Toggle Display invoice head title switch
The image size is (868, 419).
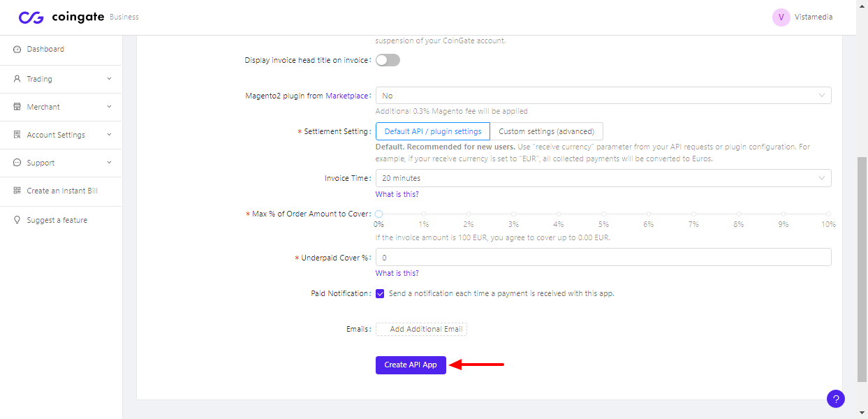click(x=388, y=61)
